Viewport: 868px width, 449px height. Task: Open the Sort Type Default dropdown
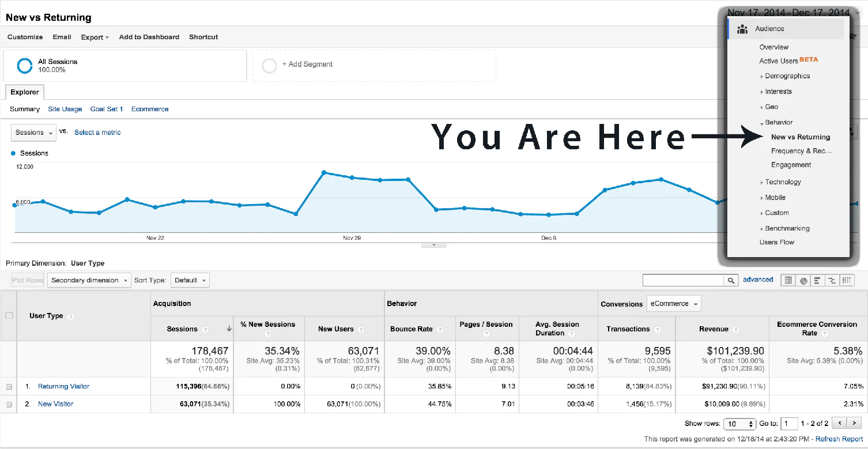coord(190,280)
